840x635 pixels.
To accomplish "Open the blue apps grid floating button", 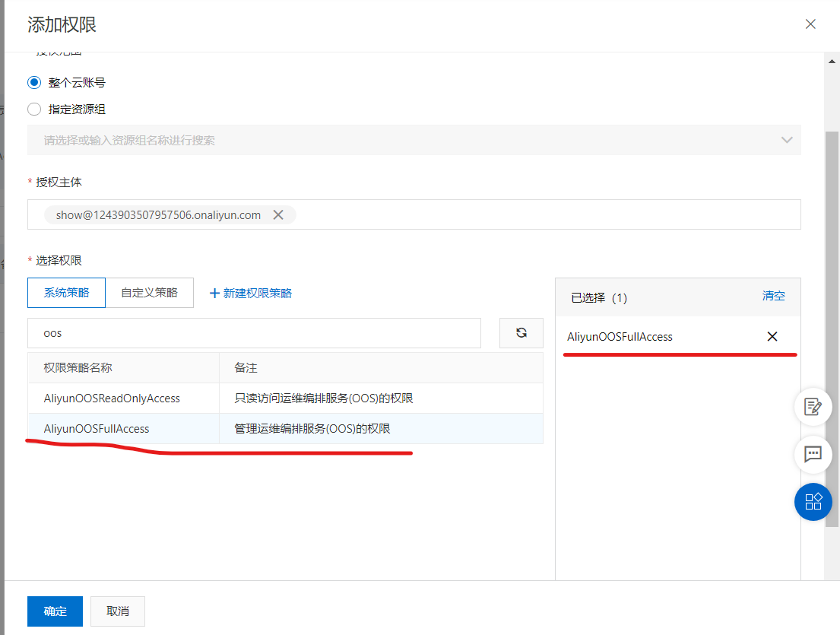I will 813,502.
